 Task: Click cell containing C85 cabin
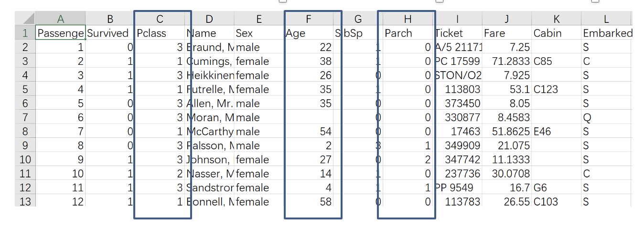pos(557,61)
